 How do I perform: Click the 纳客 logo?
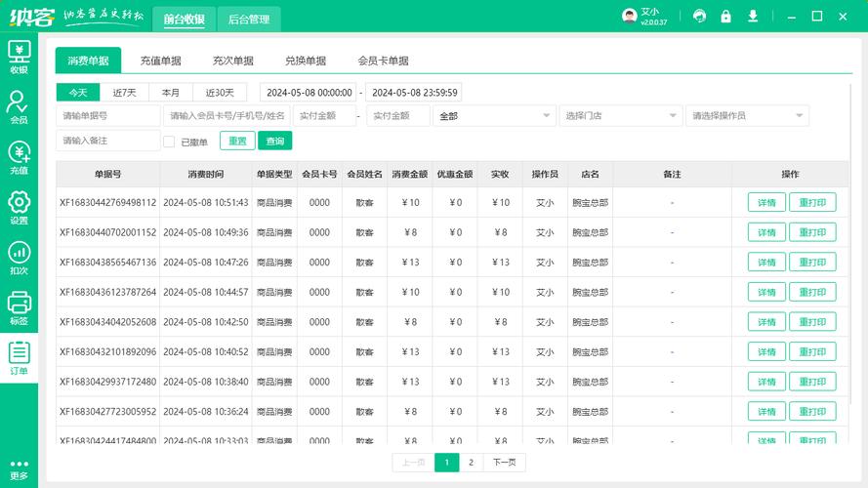[x=31, y=17]
